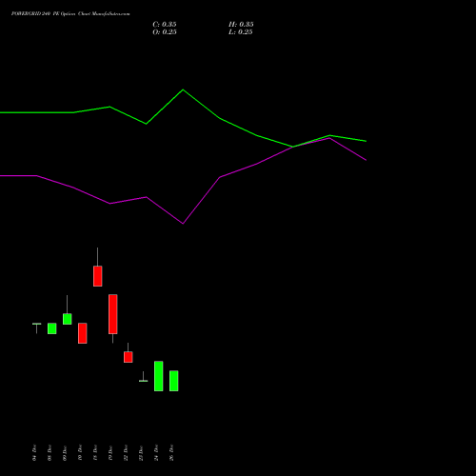This screenshot has height=476, width=476.
Task: Click the closing price value C: 0.35
Action: pyautogui.click(x=165, y=25)
